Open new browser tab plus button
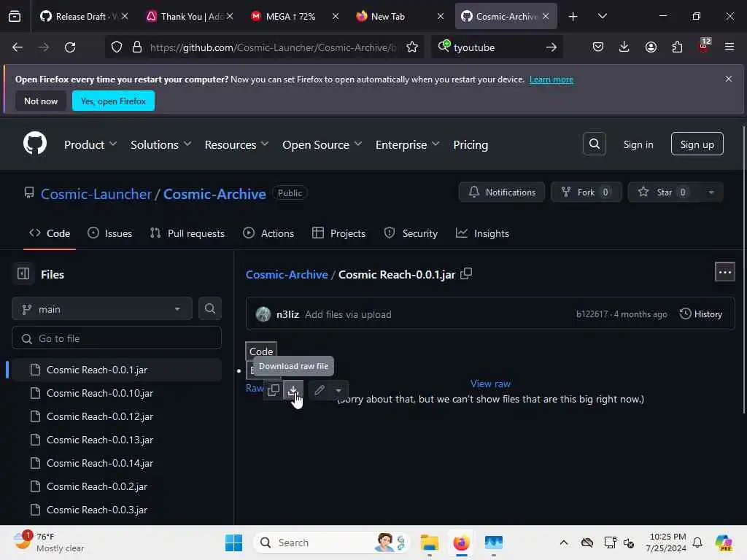This screenshot has width=747, height=560. point(573,17)
